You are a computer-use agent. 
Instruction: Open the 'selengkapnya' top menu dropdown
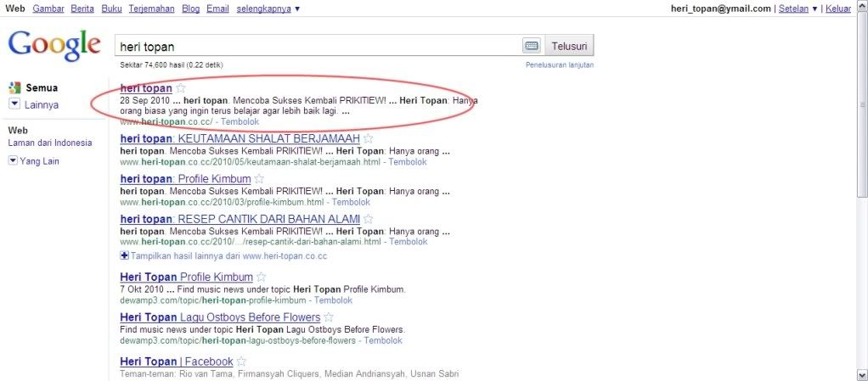[x=268, y=8]
